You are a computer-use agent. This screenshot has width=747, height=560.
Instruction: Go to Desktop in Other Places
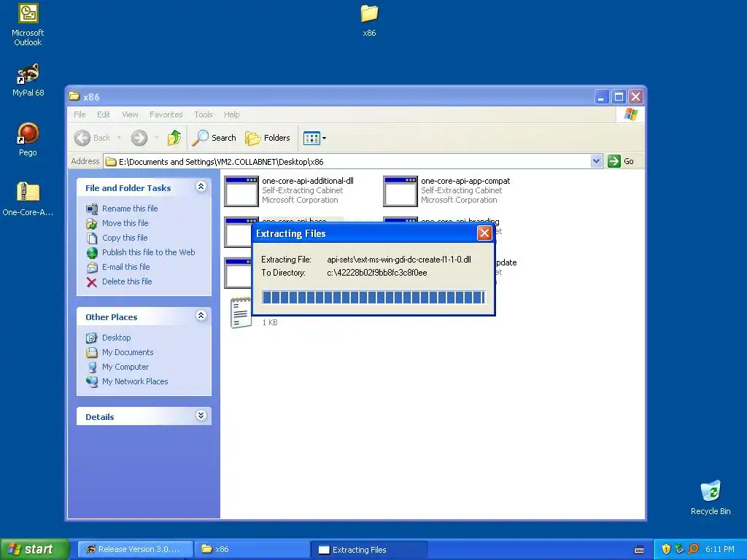116,338
